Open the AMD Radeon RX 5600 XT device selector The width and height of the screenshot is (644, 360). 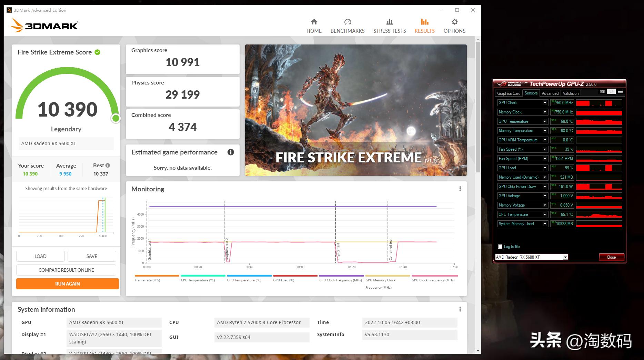tap(565, 257)
